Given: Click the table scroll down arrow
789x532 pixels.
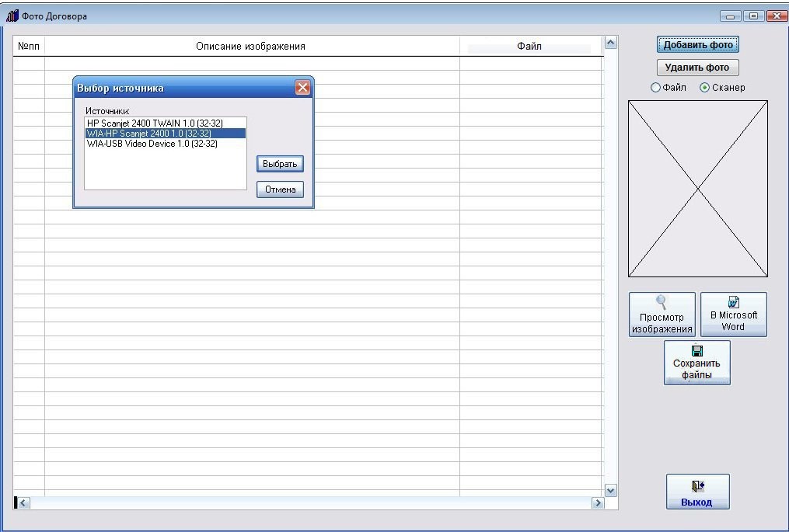Looking at the screenshot, I should (610, 490).
